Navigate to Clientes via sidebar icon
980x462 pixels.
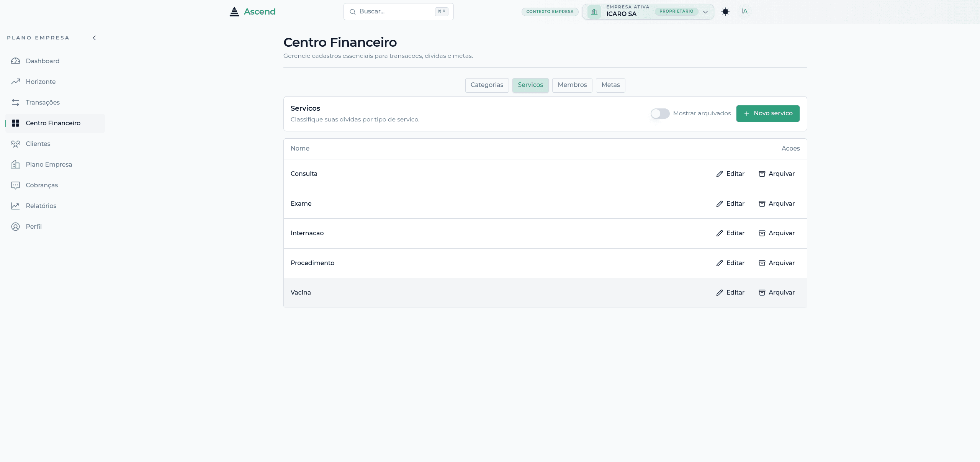(x=38, y=144)
